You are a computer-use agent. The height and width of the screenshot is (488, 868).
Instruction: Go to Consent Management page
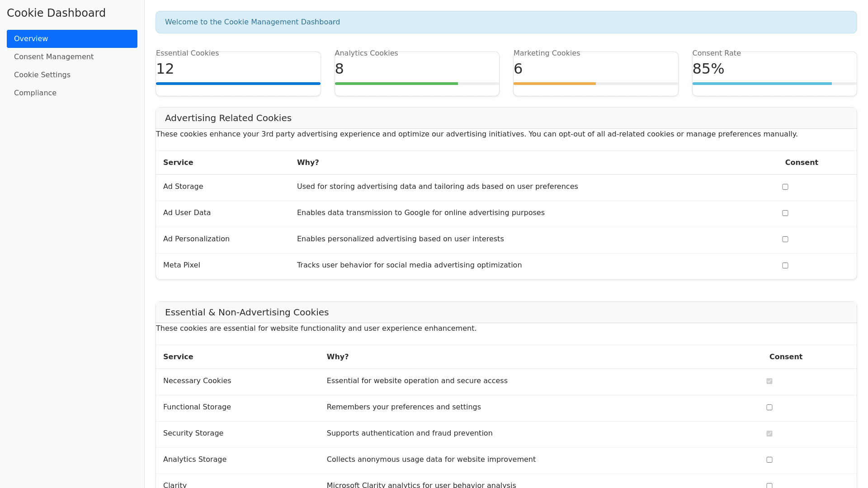pyautogui.click(x=54, y=57)
